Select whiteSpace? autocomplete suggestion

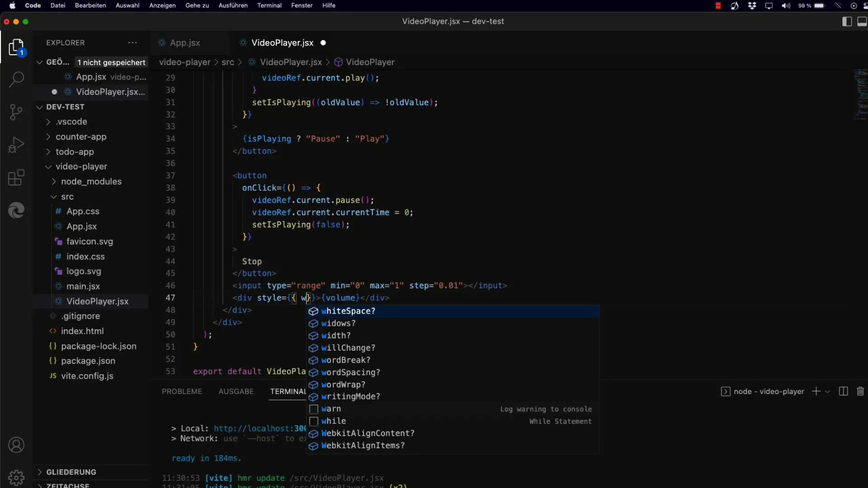click(x=453, y=311)
